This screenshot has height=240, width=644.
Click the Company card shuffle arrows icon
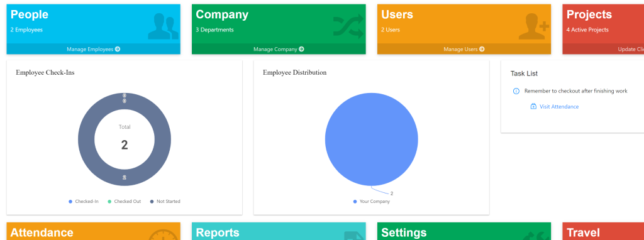tap(348, 26)
